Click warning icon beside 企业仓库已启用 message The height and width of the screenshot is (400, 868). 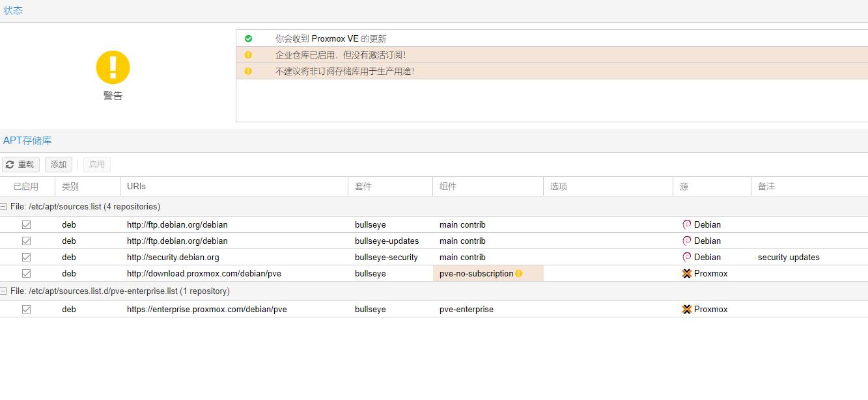[248, 55]
